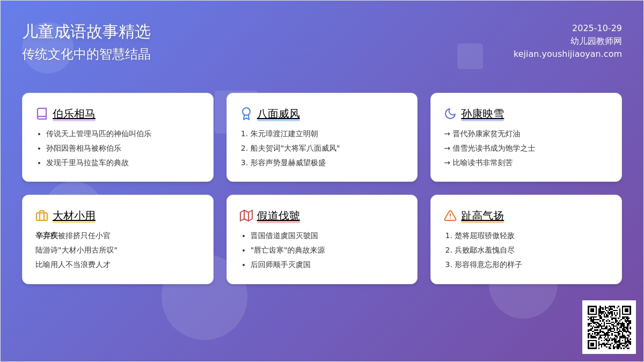
Task: Click the purple book icon beside 伯乐相马
Action: point(41,114)
